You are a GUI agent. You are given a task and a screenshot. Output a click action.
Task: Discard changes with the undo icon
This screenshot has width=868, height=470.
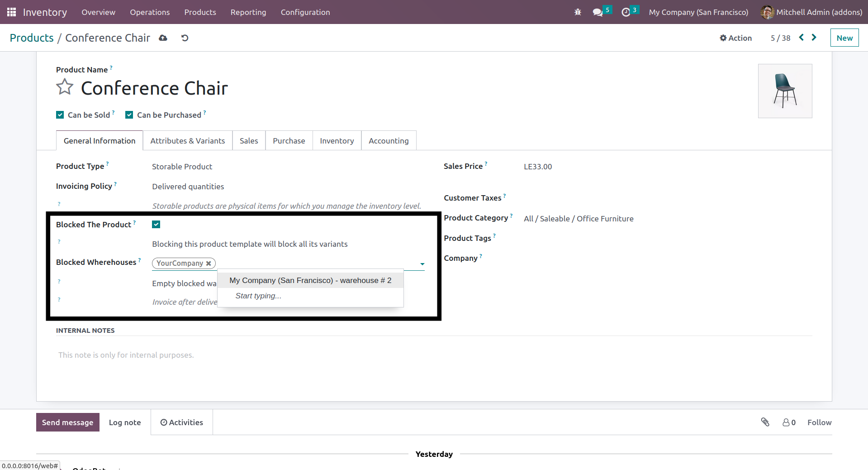(x=185, y=38)
